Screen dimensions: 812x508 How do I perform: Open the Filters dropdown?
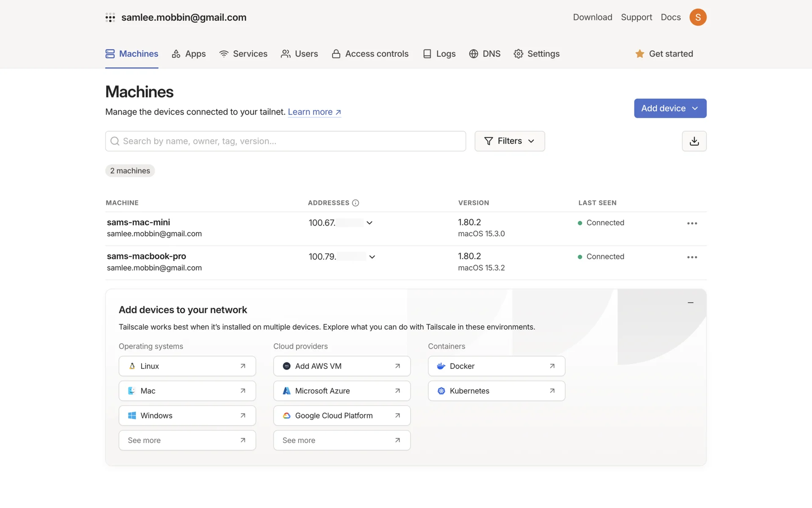509,141
